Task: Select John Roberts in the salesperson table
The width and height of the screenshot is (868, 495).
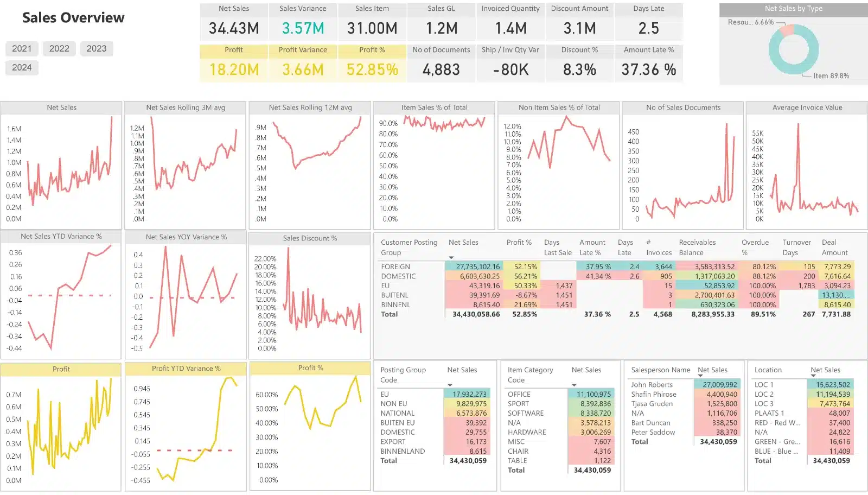Action: tap(652, 384)
